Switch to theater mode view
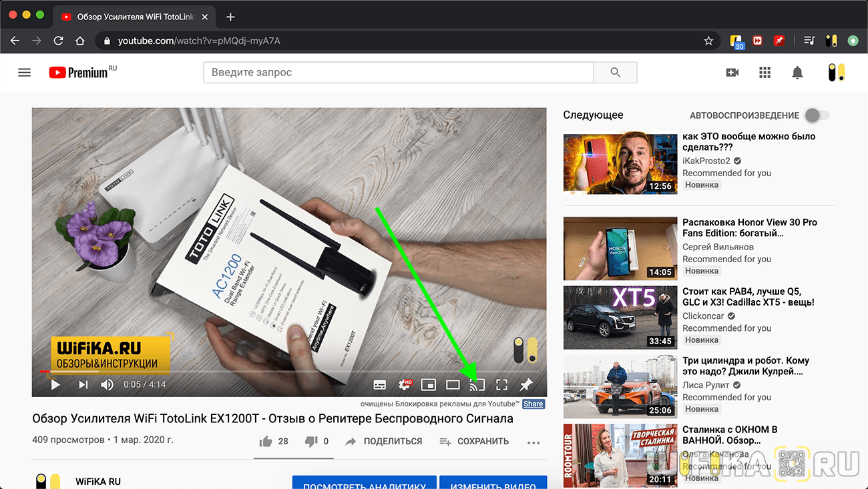Screen dimensions: 868x489 point(453,385)
